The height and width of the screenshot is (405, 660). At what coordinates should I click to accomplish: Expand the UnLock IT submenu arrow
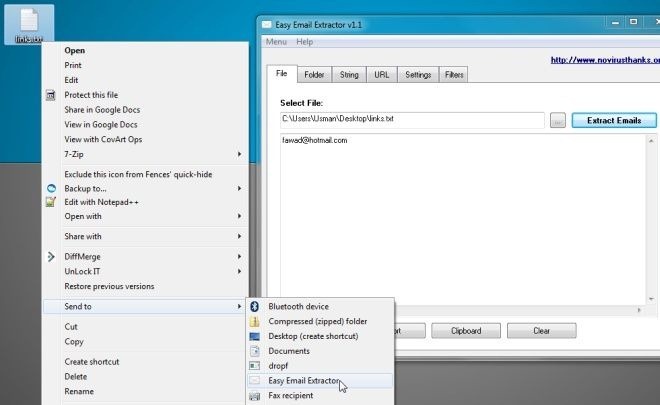(240, 272)
